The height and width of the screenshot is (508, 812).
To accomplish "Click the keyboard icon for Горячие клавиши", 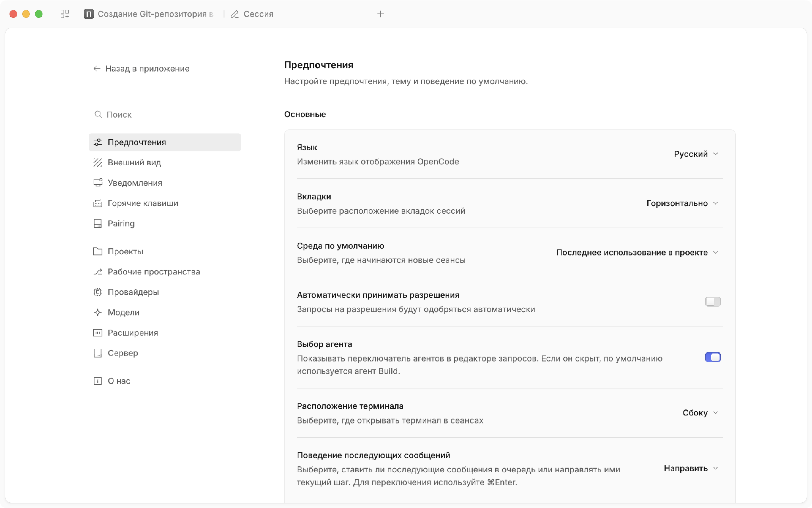I will [98, 203].
